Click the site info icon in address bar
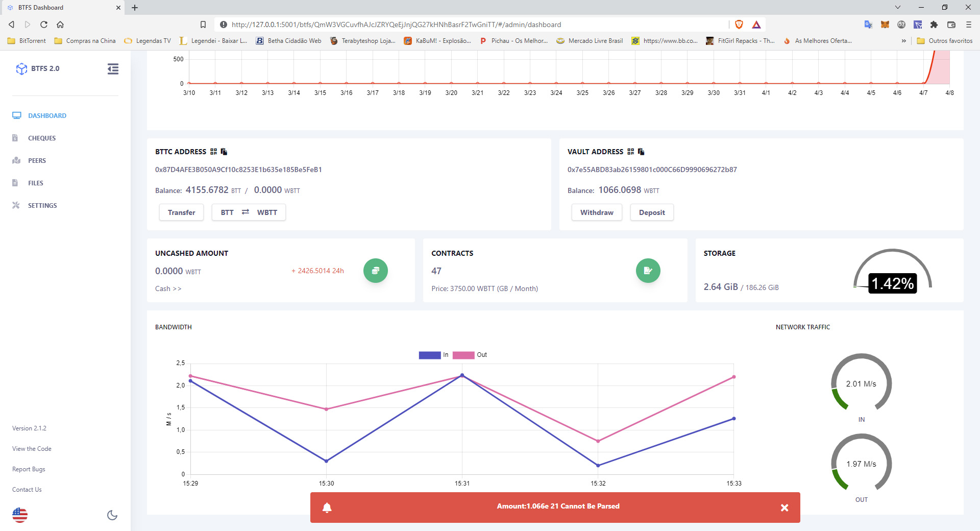Screen dimensions: 980x531 tap(223, 25)
